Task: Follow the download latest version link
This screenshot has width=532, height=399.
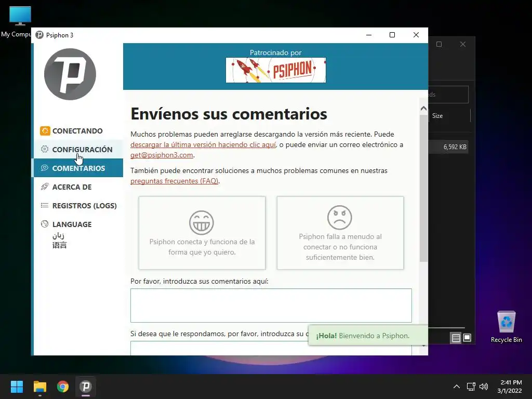Action: (x=203, y=144)
